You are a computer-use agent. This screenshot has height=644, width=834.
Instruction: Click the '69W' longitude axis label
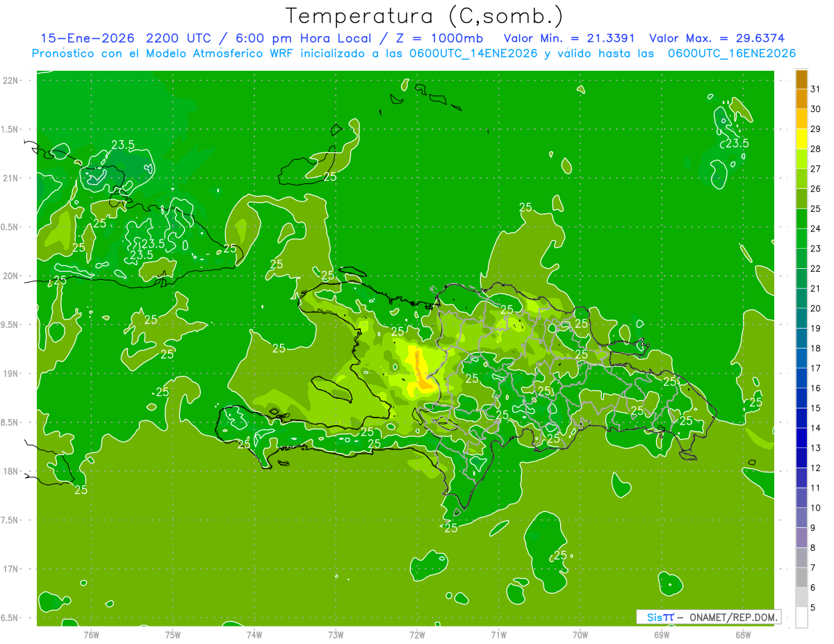coord(662,635)
